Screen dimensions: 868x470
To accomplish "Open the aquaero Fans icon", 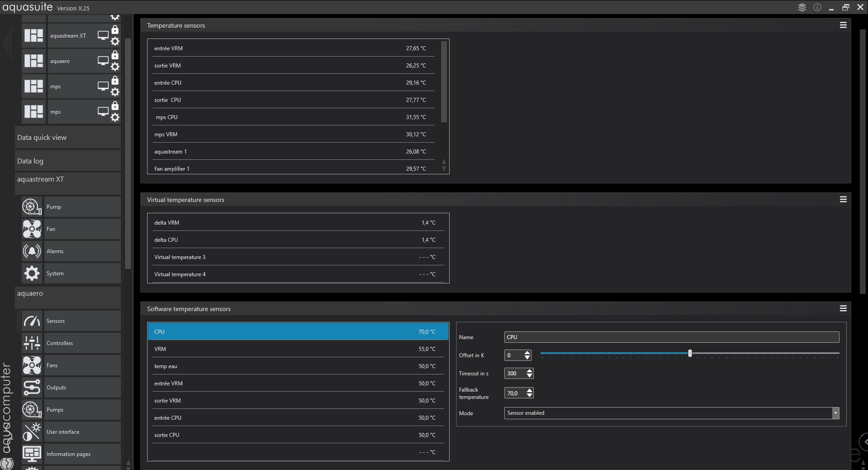I will [32, 365].
